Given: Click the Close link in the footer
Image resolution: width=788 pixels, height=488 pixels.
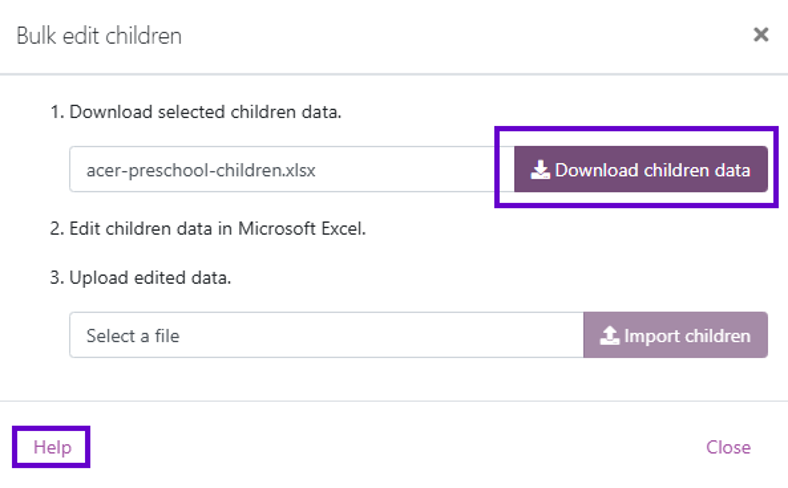Looking at the screenshot, I should pos(728,447).
